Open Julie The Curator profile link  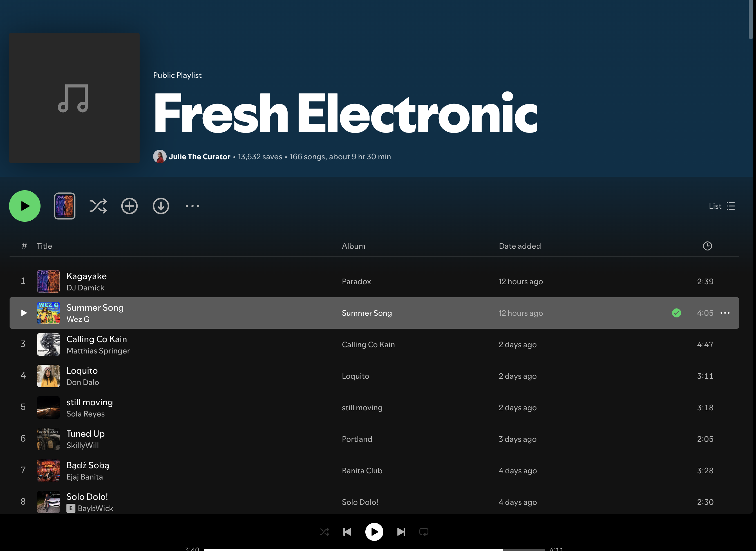(x=200, y=156)
